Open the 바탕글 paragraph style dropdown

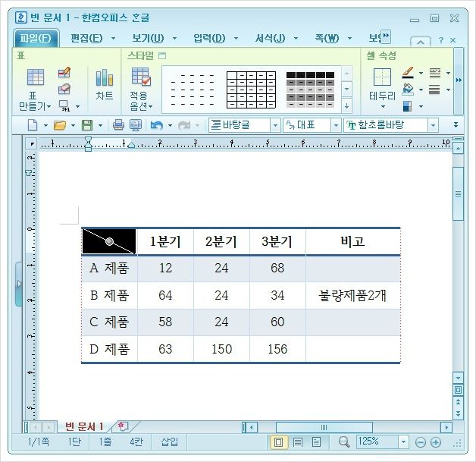point(275,125)
